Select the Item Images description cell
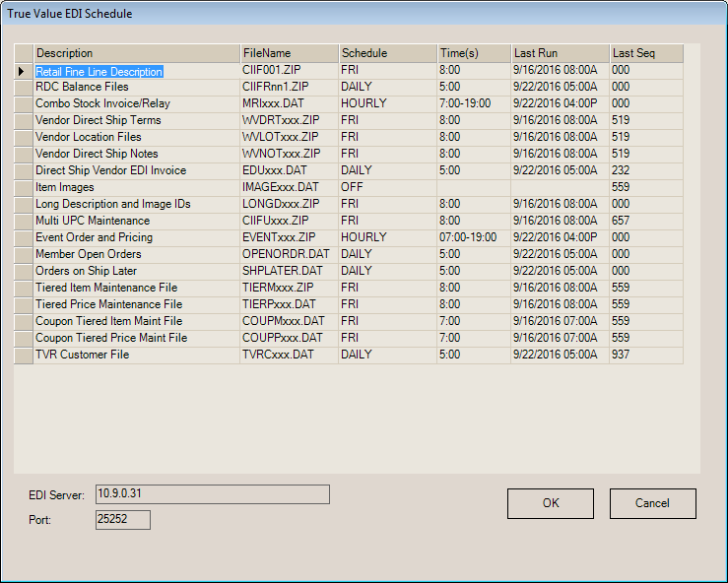 tap(137, 187)
